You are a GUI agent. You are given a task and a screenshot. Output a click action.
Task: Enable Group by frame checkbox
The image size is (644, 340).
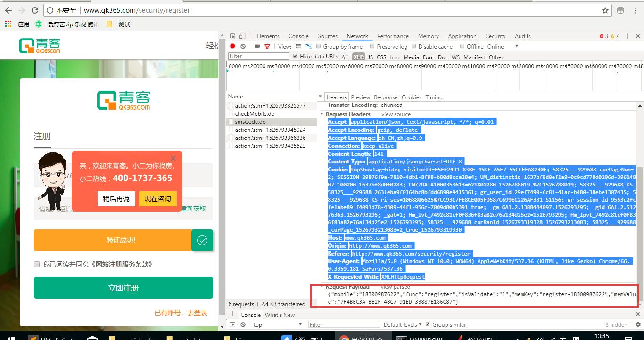pos(319,46)
